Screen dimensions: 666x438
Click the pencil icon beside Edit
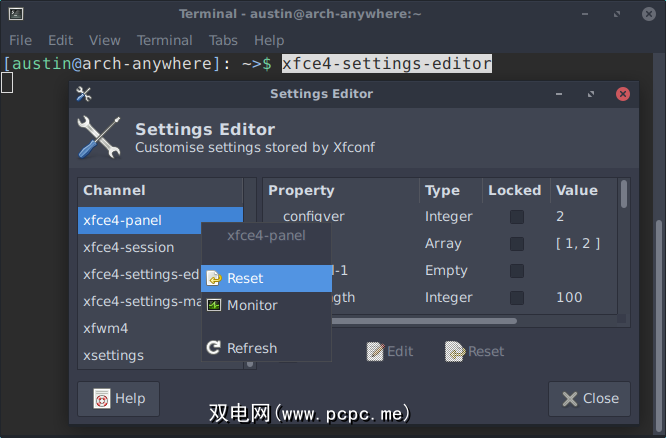(x=375, y=351)
